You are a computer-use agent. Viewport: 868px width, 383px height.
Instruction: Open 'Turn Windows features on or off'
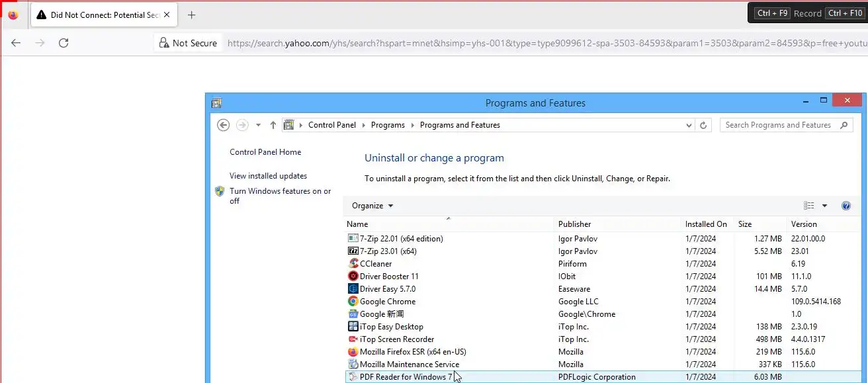click(281, 196)
